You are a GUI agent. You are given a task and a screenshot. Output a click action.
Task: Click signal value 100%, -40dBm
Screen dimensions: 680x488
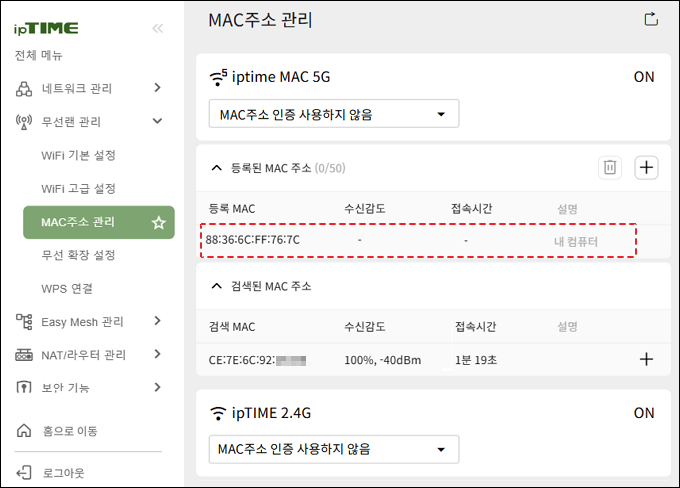click(x=382, y=360)
